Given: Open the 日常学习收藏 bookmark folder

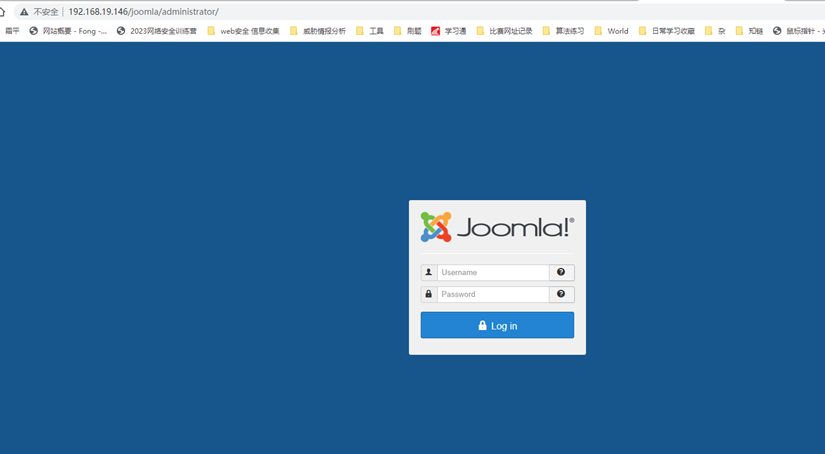Looking at the screenshot, I should point(667,31).
